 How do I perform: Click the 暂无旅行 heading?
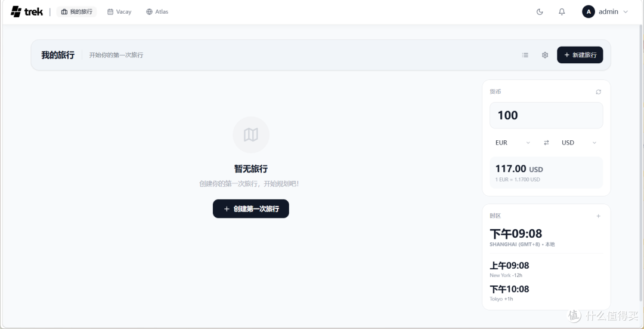[x=251, y=169]
